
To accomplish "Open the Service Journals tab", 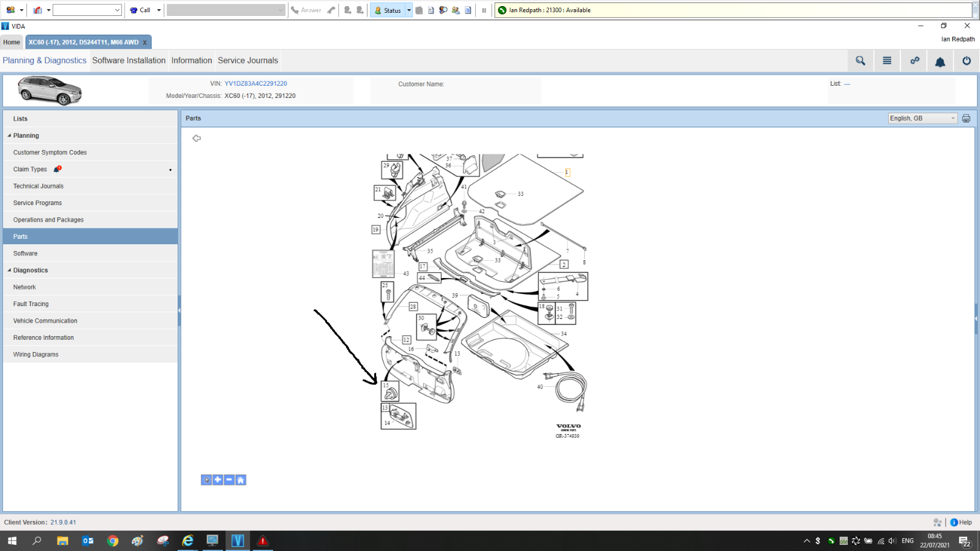I will [247, 61].
